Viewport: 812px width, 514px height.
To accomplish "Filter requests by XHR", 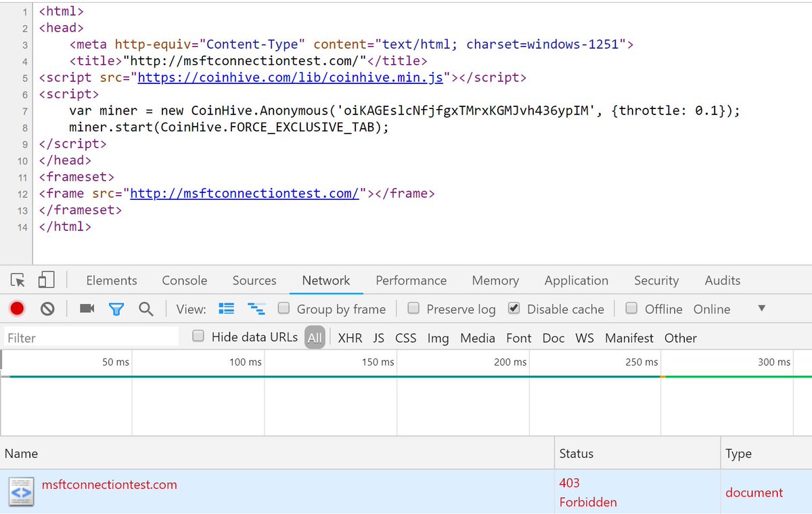I will point(350,338).
